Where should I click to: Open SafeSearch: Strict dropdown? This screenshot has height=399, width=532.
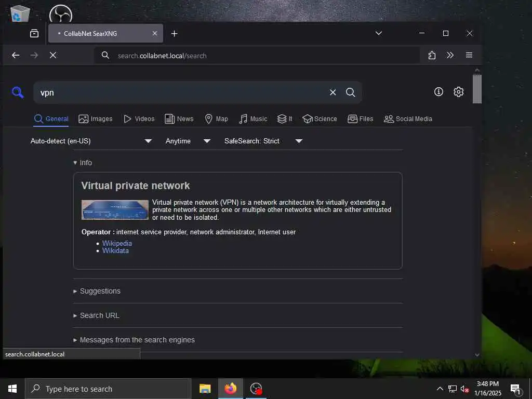[x=263, y=141]
